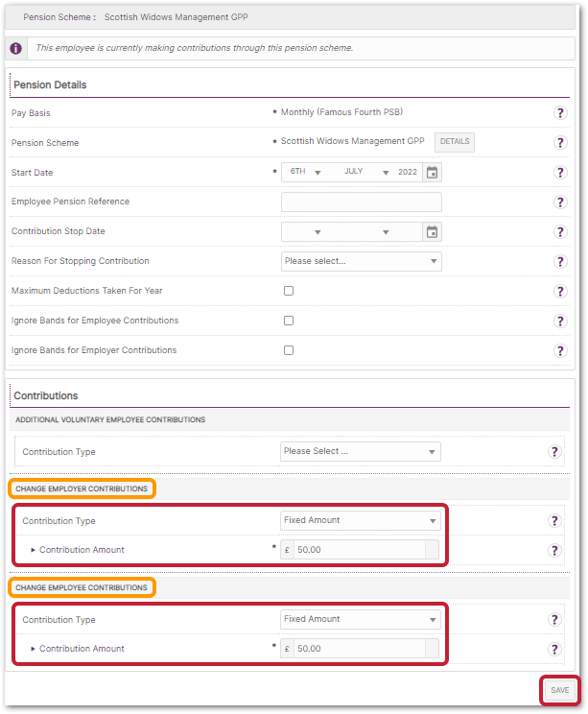Click Details button next to pension scheme
588x714 pixels.
pyautogui.click(x=455, y=142)
